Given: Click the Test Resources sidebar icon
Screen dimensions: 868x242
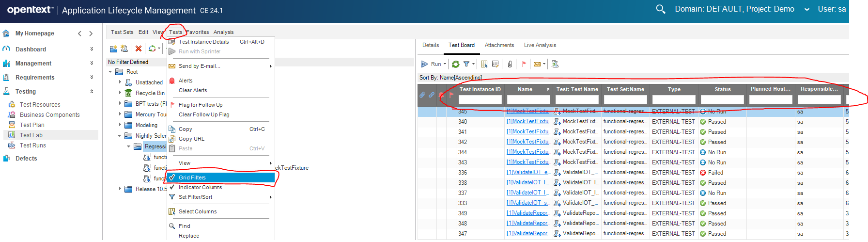Looking at the screenshot, I should pos(12,105).
